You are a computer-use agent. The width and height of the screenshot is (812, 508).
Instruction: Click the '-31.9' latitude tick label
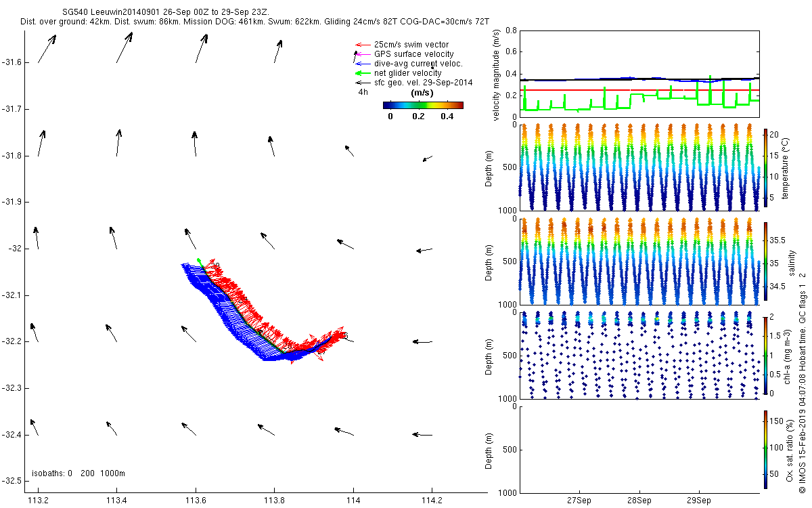tap(12, 202)
